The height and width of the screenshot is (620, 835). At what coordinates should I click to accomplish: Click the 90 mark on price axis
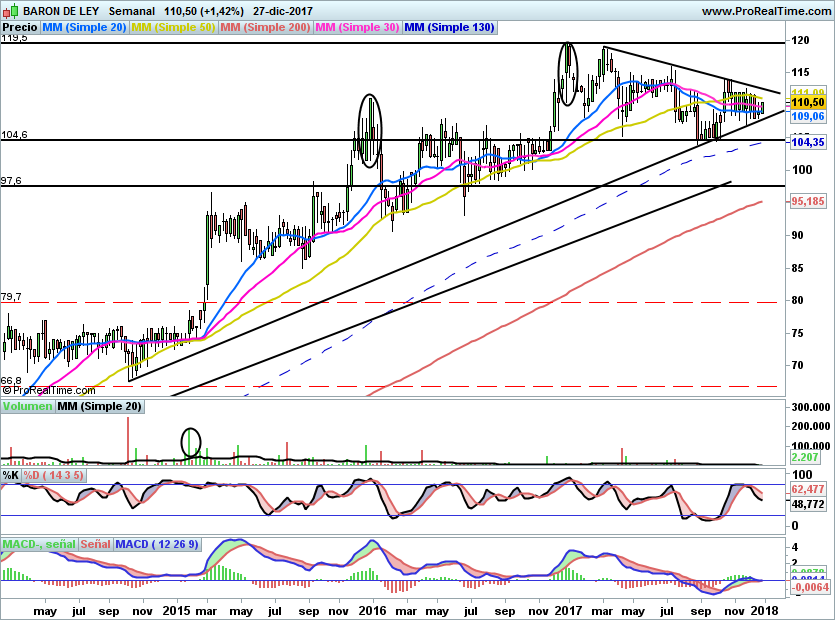tap(797, 235)
